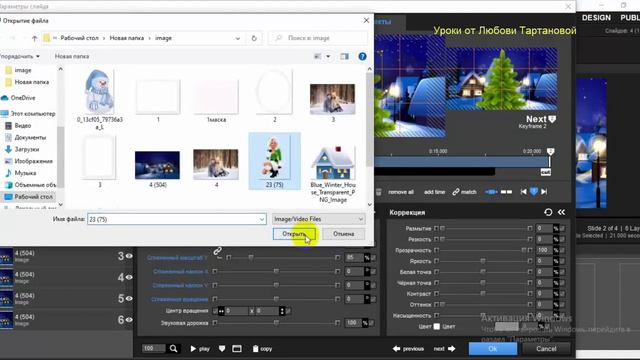Screen dimensions: 640x360
Task: Toggle the preview pane icon in file dialog
Action: point(344,56)
